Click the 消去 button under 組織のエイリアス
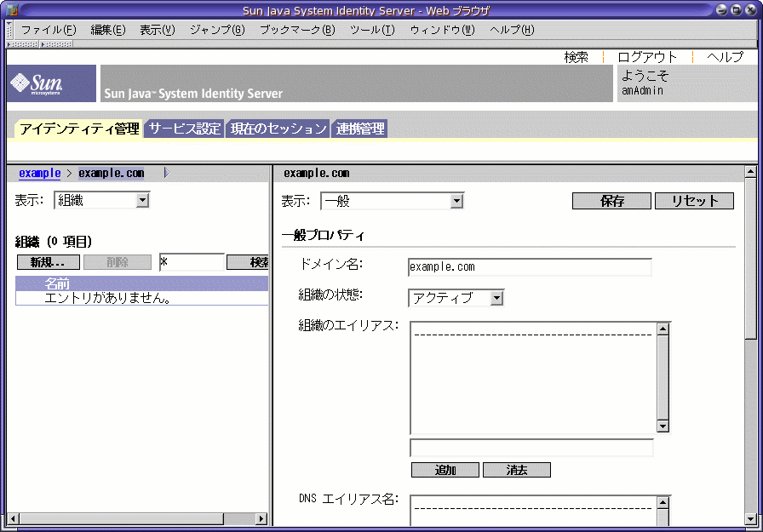 (x=517, y=470)
